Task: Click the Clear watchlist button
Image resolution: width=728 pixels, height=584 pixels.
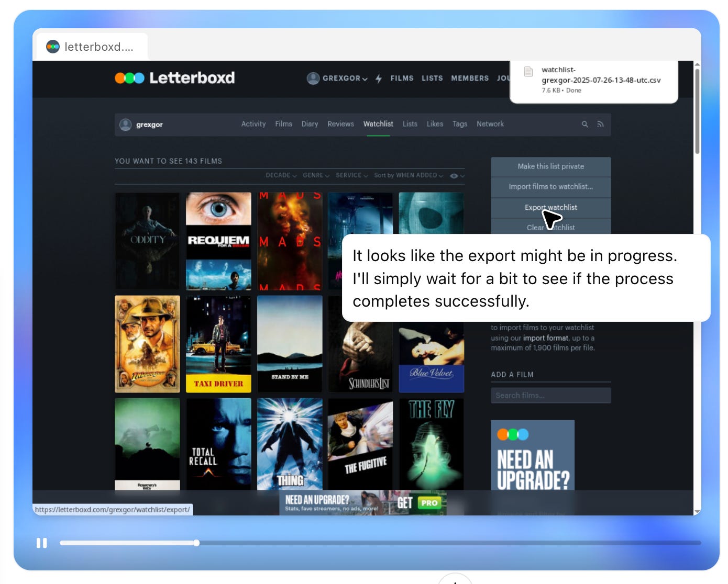Action: click(551, 227)
